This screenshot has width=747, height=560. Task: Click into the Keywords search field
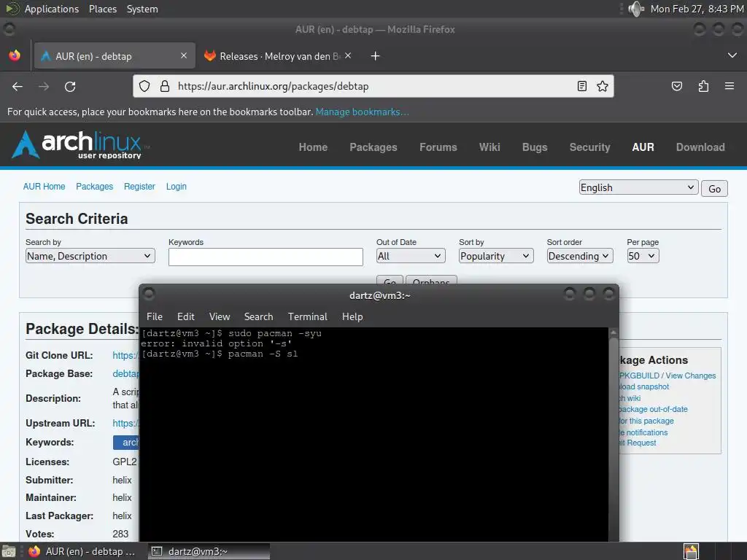(266, 257)
